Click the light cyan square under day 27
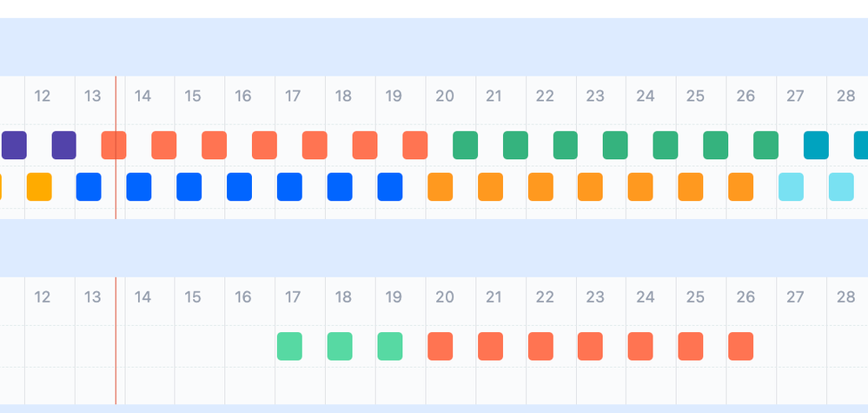Viewport: 868px width, 413px height. (x=791, y=187)
